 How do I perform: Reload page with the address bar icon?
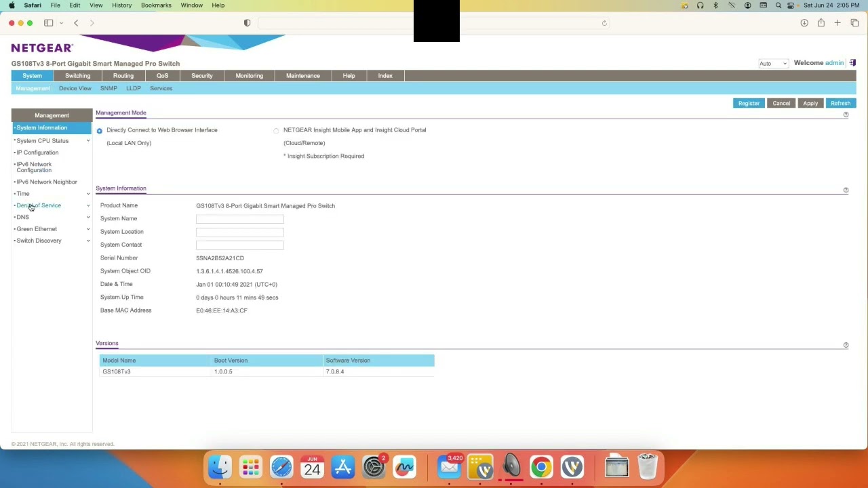click(x=604, y=23)
